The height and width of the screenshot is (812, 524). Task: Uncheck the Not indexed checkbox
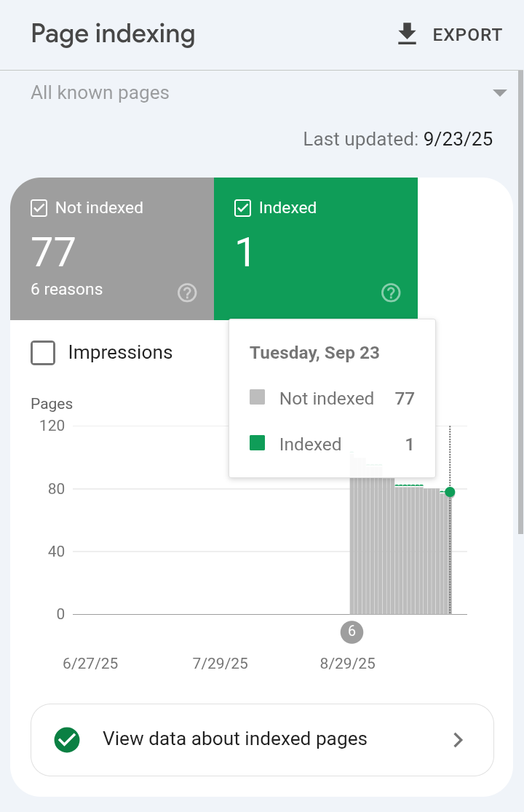pyautogui.click(x=39, y=208)
